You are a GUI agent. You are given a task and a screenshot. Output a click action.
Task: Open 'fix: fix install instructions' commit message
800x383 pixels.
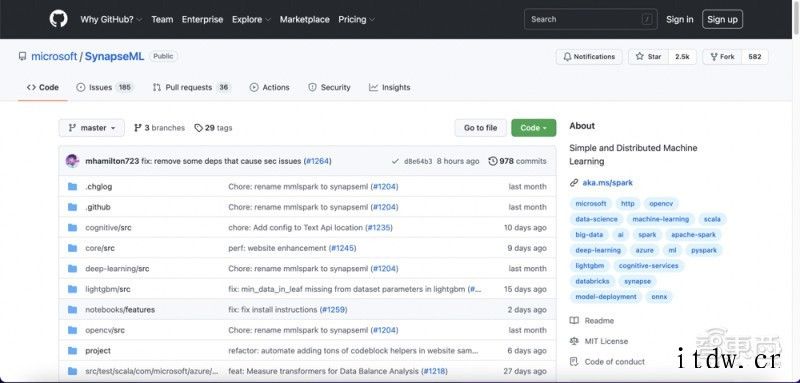coord(272,310)
